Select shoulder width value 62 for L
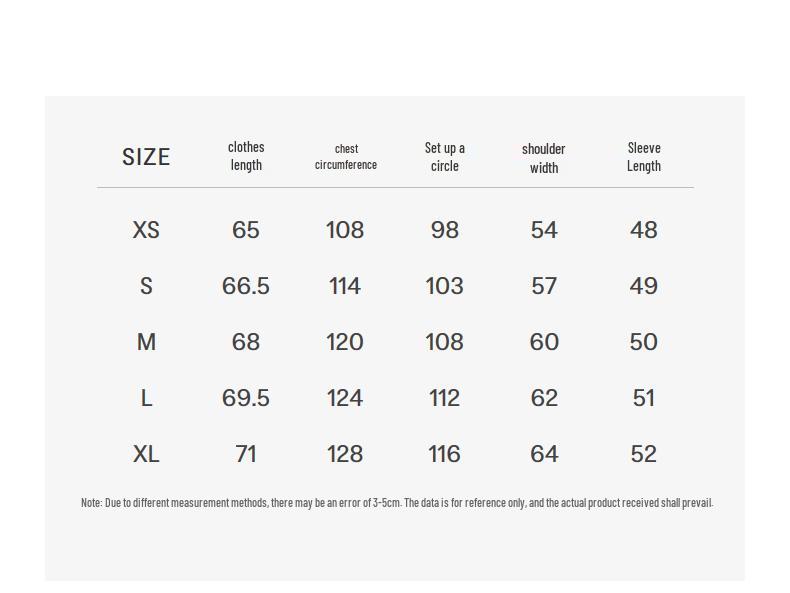The width and height of the screenshot is (790, 593). pyautogui.click(x=544, y=398)
